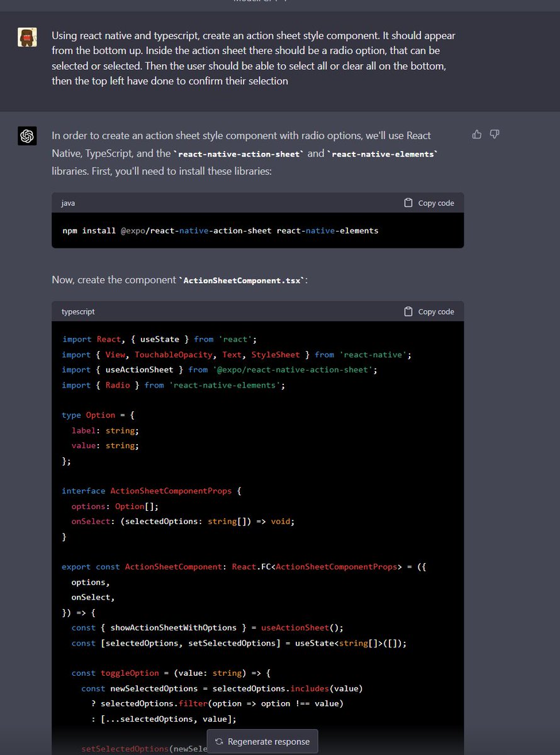
Task: Click inside the user's prompt message
Action: pyautogui.click(x=252, y=57)
